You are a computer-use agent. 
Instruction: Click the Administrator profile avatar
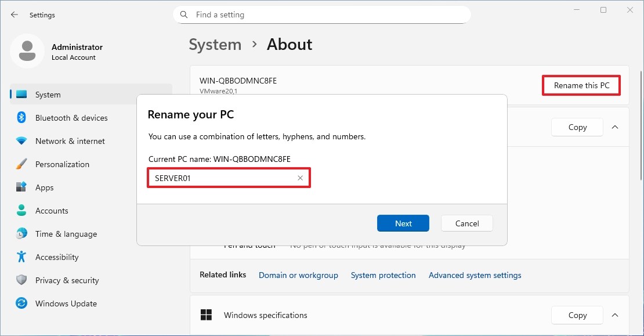(27, 51)
